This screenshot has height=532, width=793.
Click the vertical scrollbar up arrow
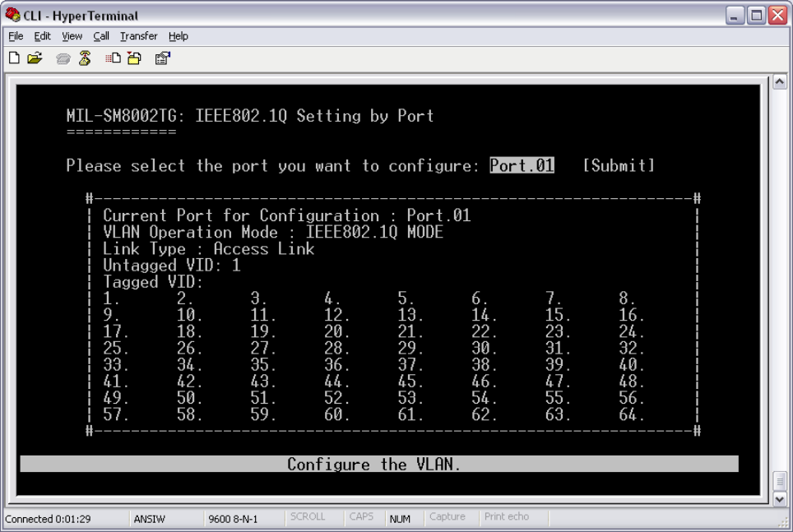tap(781, 80)
